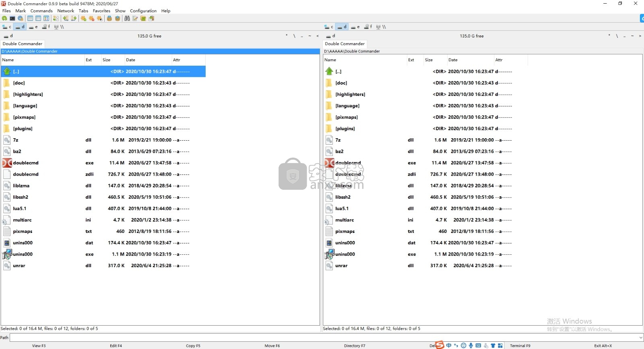Select libssh2 dll in the right panel
This screenshot has height=349, width=644.
(425, 197)
